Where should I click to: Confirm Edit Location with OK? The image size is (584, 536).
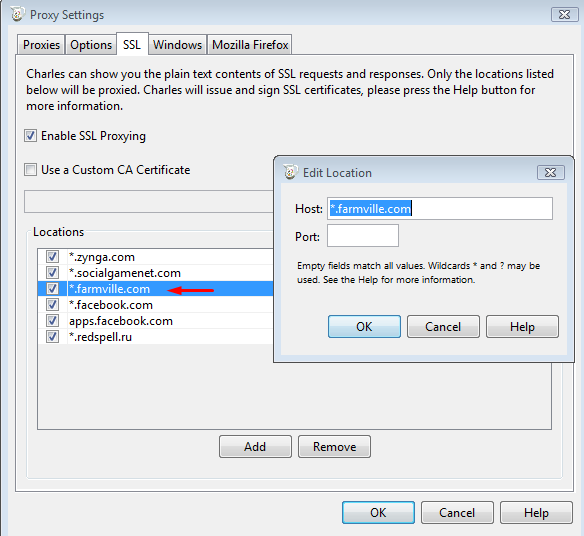pyautogui.click(x=364, y=327)
